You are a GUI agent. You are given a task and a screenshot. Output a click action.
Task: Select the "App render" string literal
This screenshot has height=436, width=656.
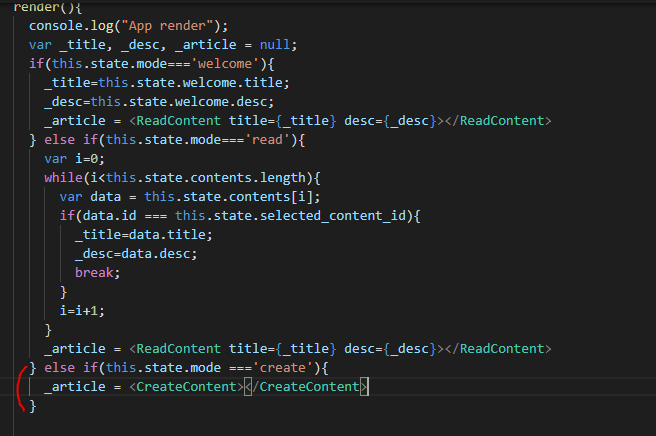tap(167, 26)
